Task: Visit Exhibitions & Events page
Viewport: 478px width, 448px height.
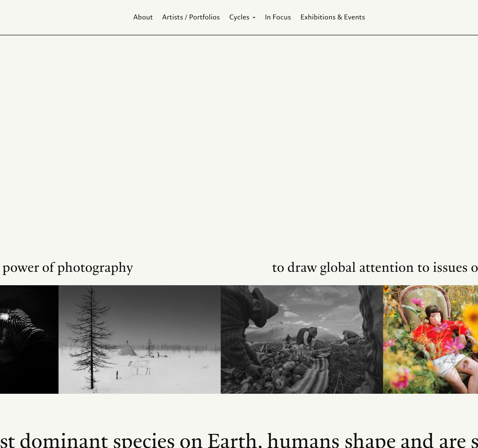Action: (x=332, y=17)
